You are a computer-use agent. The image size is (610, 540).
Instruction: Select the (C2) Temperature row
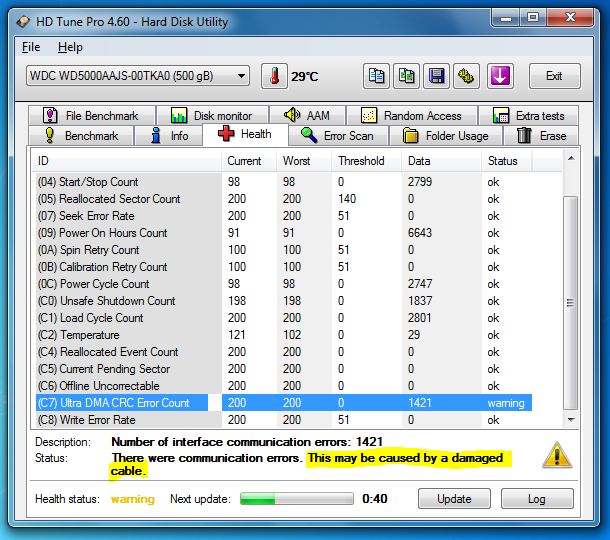tap(282, 335)
